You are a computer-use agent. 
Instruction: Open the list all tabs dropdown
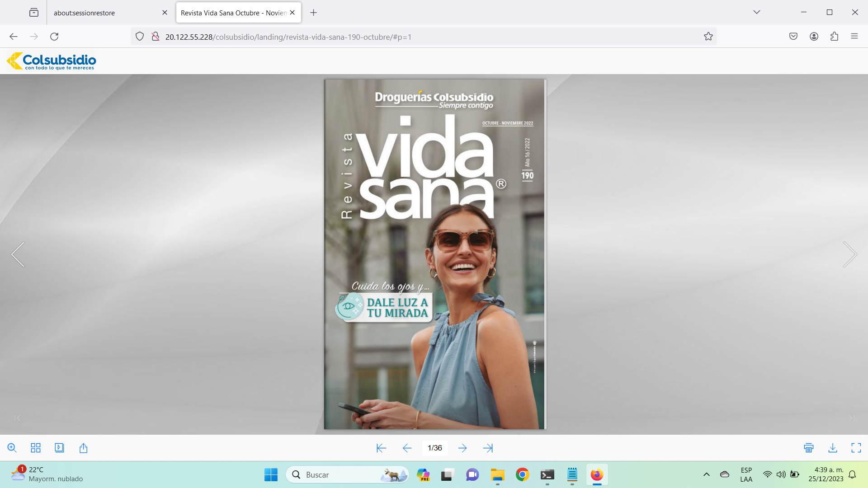click(756, 12)
